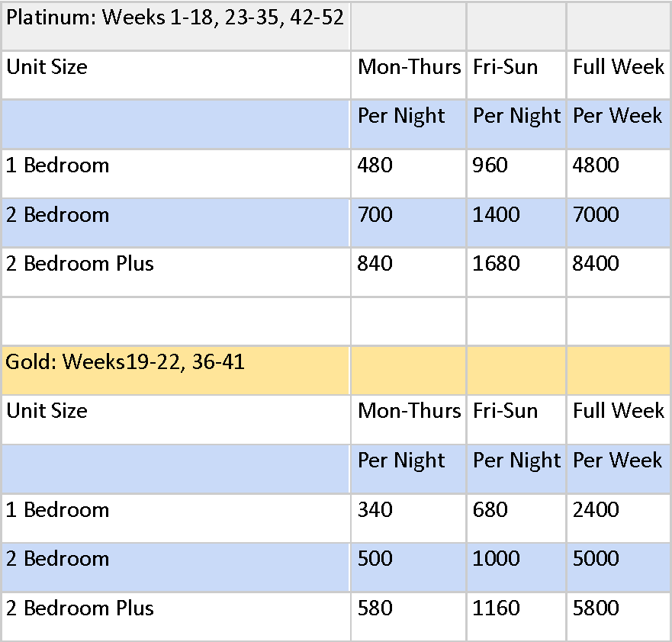Image resolution: width=672 pixels, height=642 pixels.
Task: Click Gold 1 Bedroom value 340
Action: pyautogui.click(x=408, y=518)
